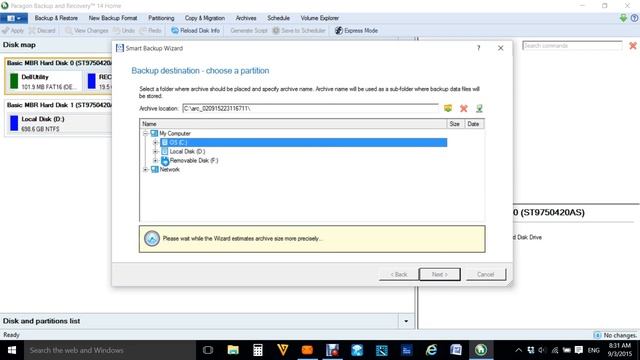Open the volume icon in system tray

point(542,350)
